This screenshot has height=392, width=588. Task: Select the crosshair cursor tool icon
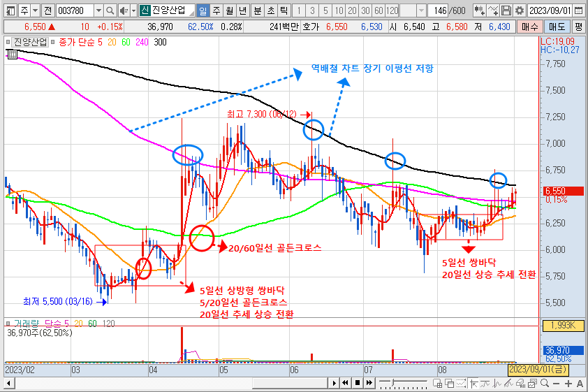pos(473,383)
